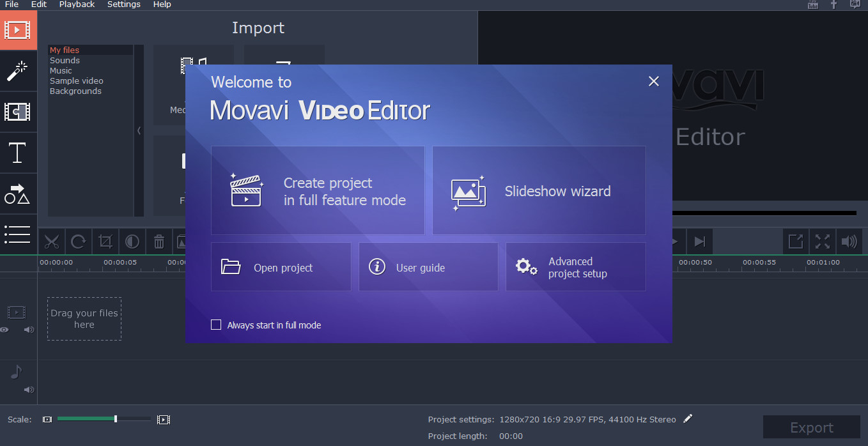Open the Playback menu

(x=77, y=4)
